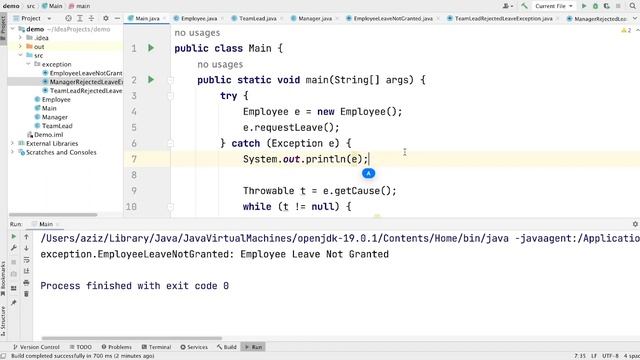This screenshot has width=640, height=360.
Task: Open Bookmarks side tool window
Action: pos(3,279)
